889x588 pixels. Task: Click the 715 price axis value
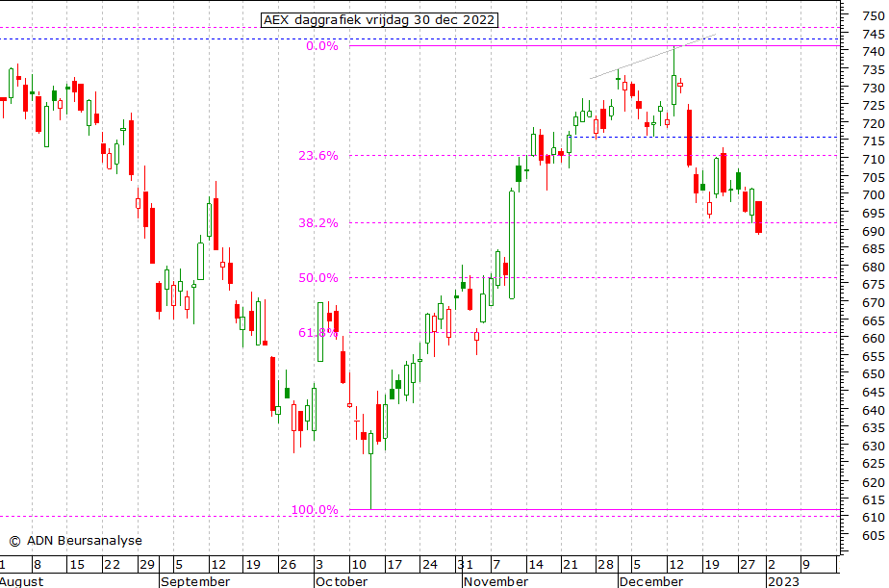874,141
